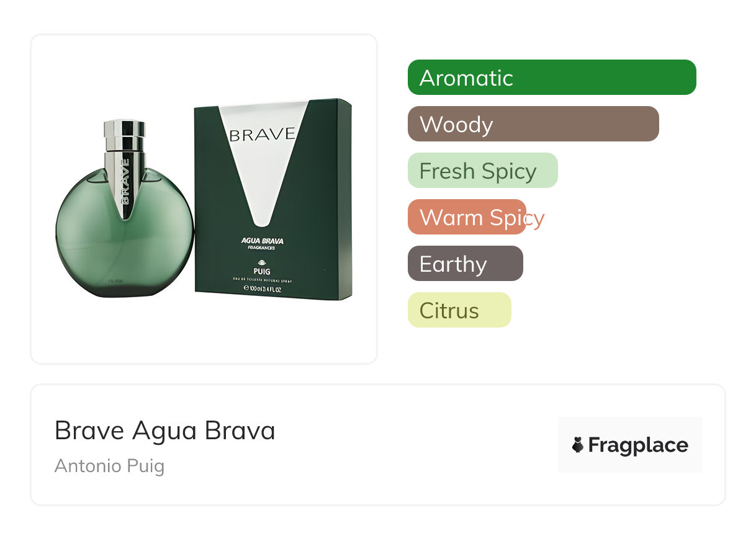Open the Antonio Puig brand link
Screen dimensions: 756x536
coord(109,466)
